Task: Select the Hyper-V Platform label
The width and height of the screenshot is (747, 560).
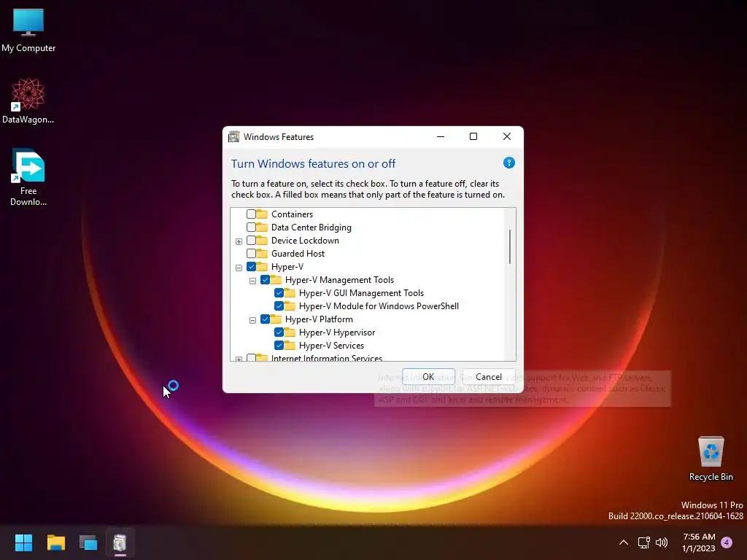Action: pos(319,319)
